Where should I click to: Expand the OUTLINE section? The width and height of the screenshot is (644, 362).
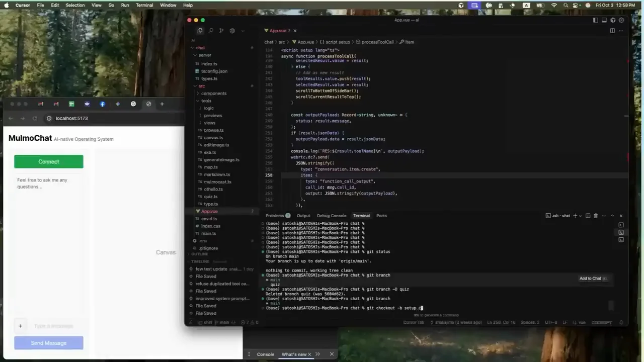pos(200,254)
